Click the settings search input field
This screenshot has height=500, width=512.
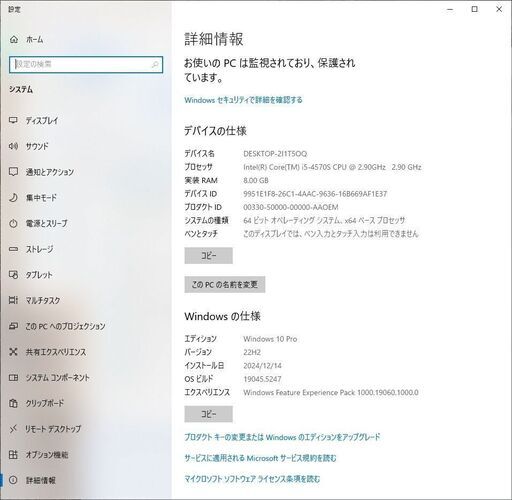[86, 64]
